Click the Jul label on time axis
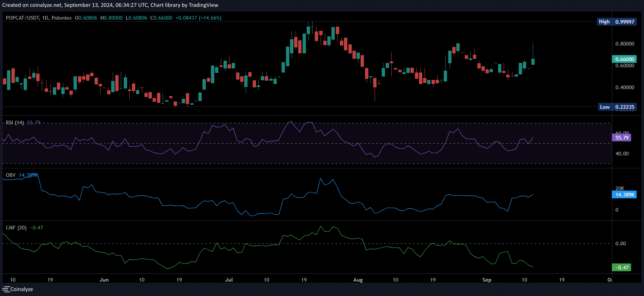The image size is (644, 296). pos(229,280)
